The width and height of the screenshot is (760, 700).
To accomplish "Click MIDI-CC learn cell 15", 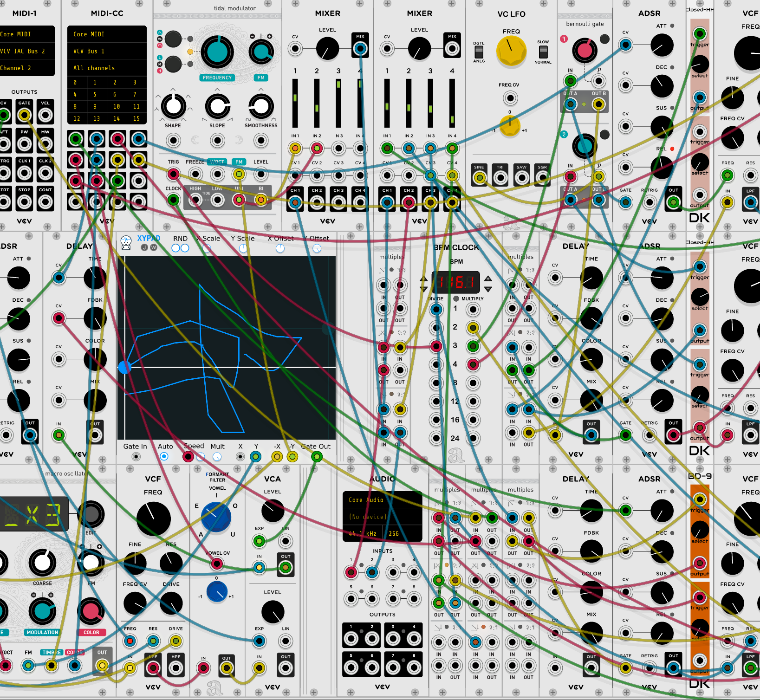I will coord(136,118).
